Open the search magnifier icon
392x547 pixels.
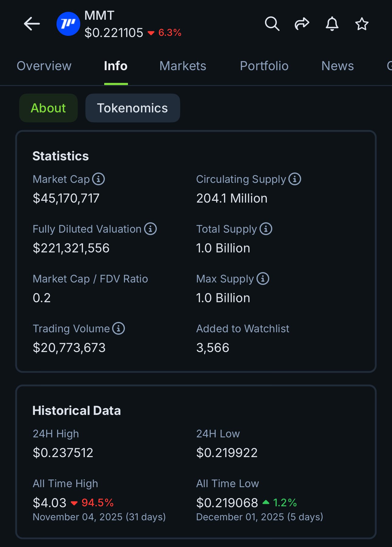point(272,24)
